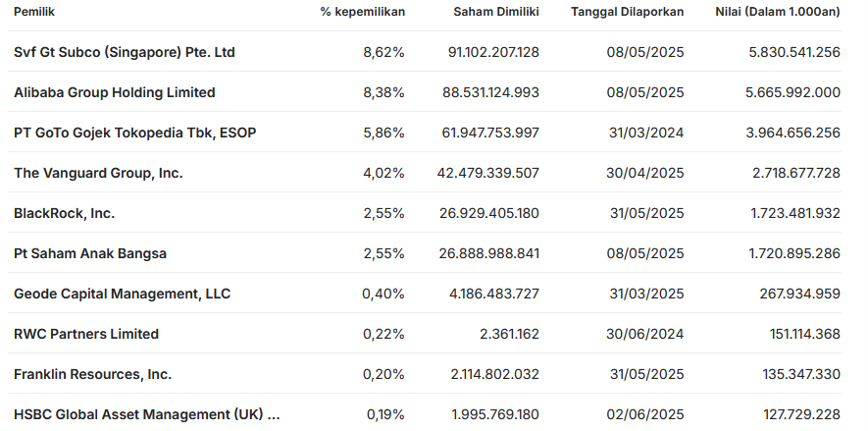This screenshot has height=431, width=868.
Task: Open Alibaba Group Holding Limited owner link
Action: pos(115,92)
